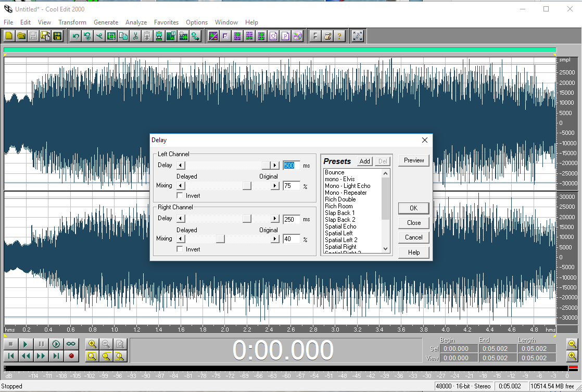Click right arrow of Right Channel Mixing slider
The height and width of the screenshot is (392, 582).
(x=275, y=239)
